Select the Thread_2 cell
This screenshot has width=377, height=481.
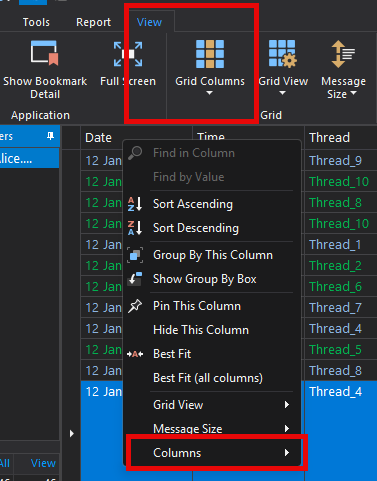[341, 266]
